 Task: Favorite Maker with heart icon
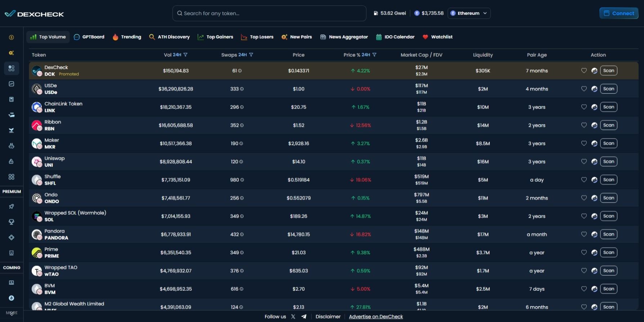pos(584,143)
